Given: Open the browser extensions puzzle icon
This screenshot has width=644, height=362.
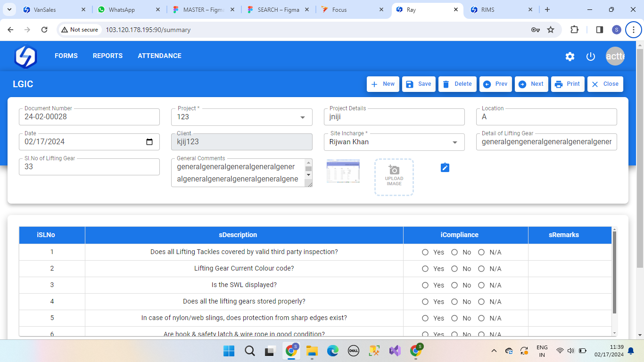Looking at the screenshot, I should tap(574, 30).
